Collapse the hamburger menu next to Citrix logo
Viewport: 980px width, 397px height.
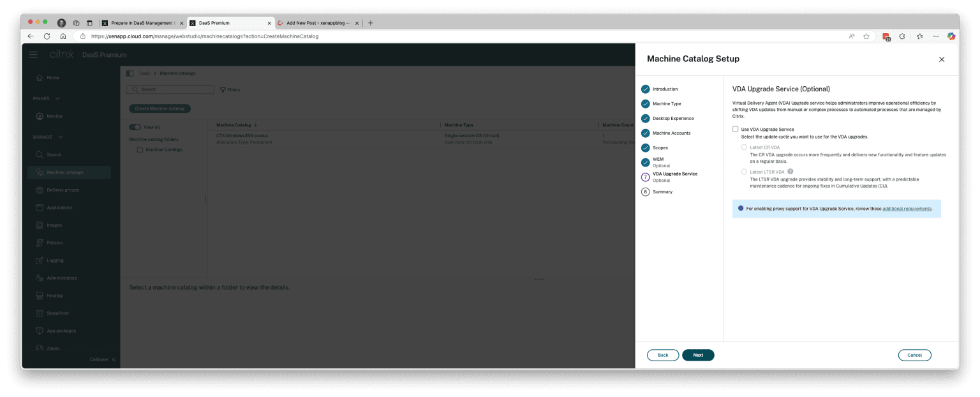[33, 55]
